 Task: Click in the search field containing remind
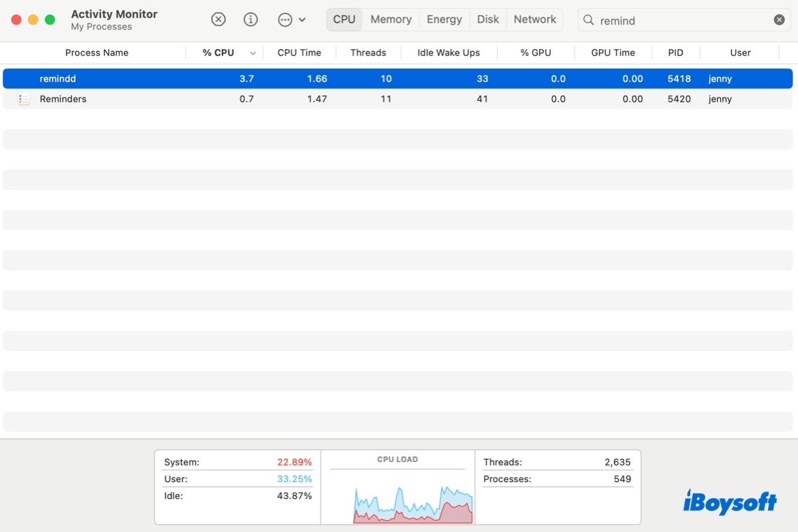click(684, 20)
